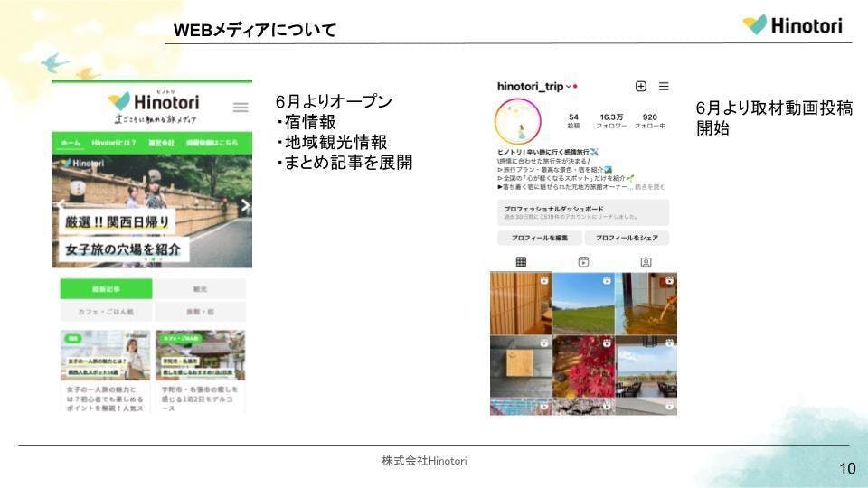Select the ホーム tab in green navbar
The width and height of the screenshot is (868, 488).
coord(71,143)
